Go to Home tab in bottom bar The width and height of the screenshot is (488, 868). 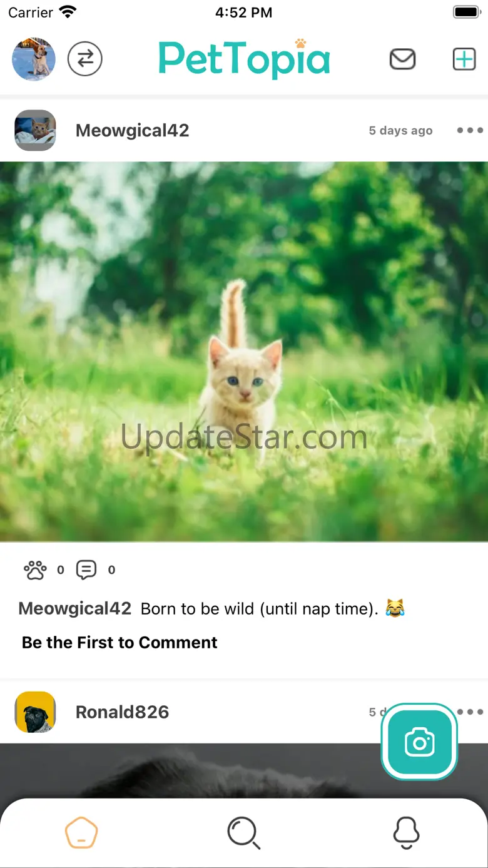81,834
